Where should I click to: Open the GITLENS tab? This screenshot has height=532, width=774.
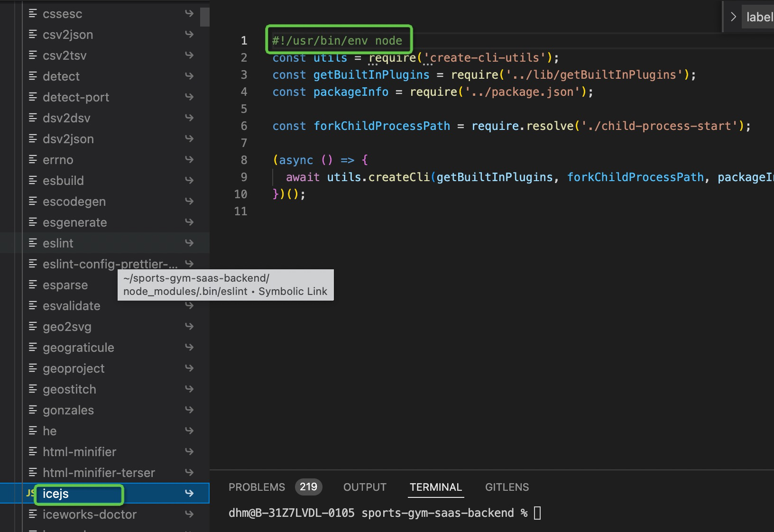(x=507, y=487)
